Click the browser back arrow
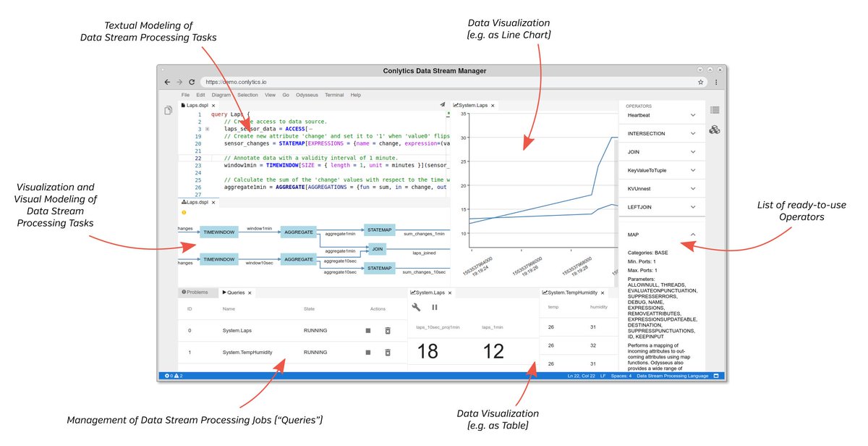The height and width of the screenshot is (446, 868). coord(167,83)
